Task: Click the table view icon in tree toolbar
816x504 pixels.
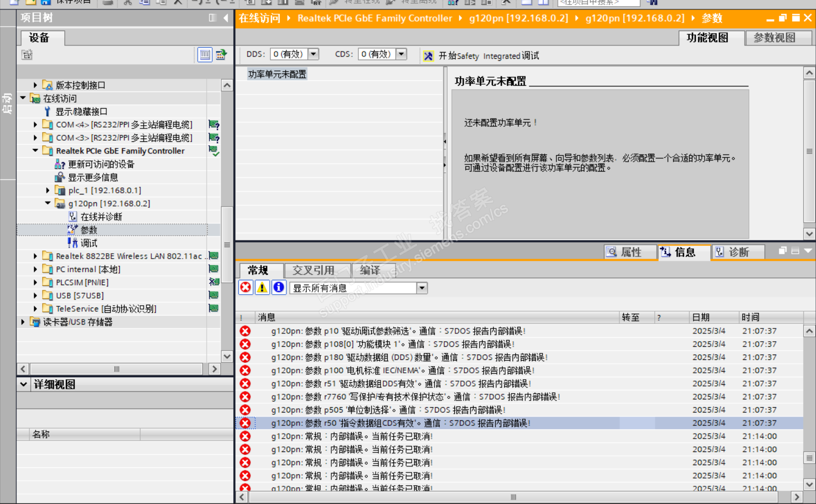Action: tap(205, 55)
